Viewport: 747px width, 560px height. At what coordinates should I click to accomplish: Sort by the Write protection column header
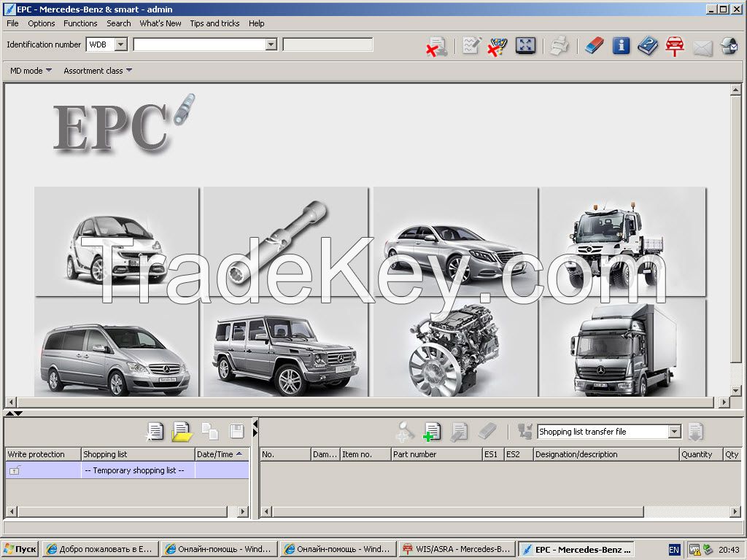43,454
